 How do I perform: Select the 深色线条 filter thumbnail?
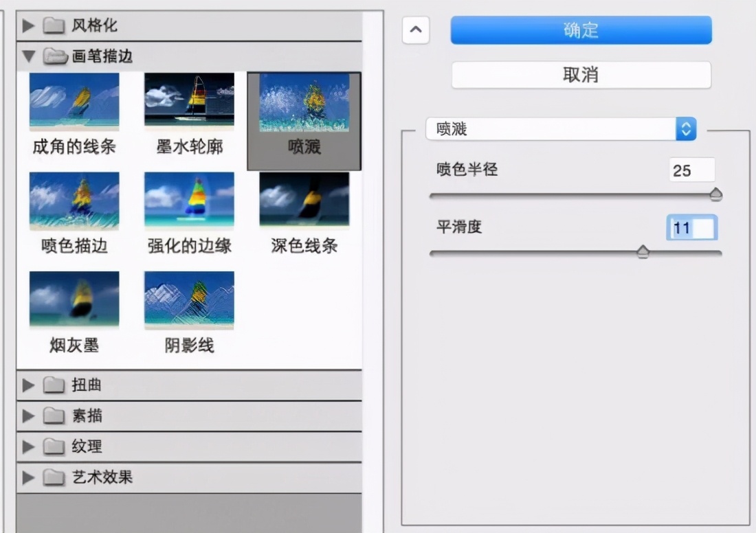coord(304,201)
